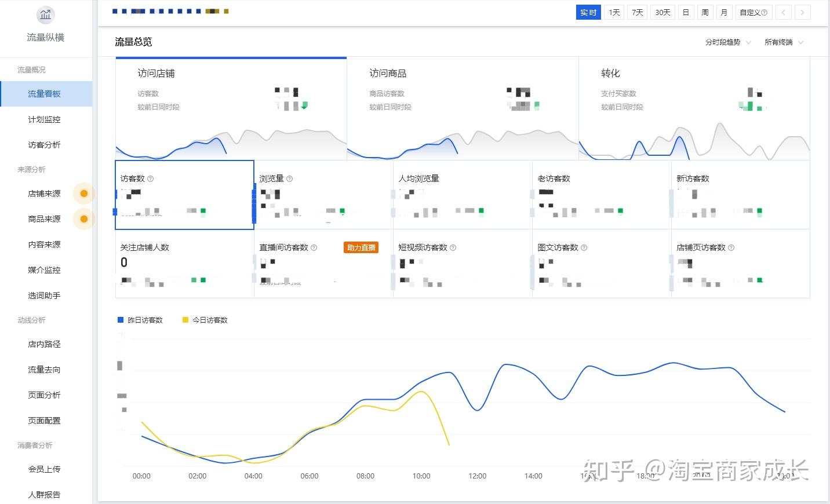Open help icon beside 直播间访客数
The image size is (830, 504).
314,248
